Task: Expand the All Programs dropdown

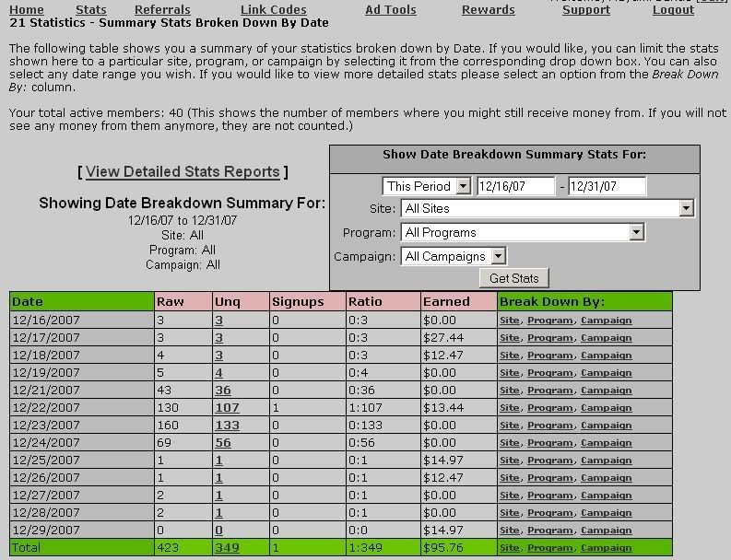Action: click(x=523, y=233)
